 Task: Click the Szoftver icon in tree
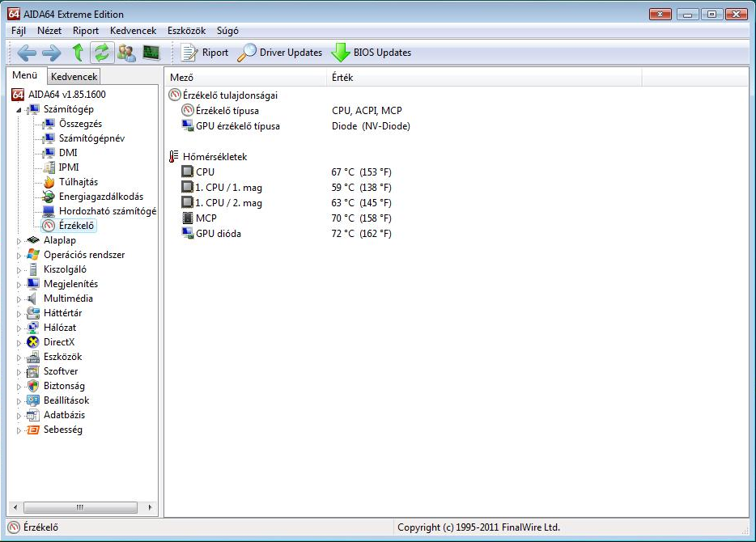click(33, 371)
